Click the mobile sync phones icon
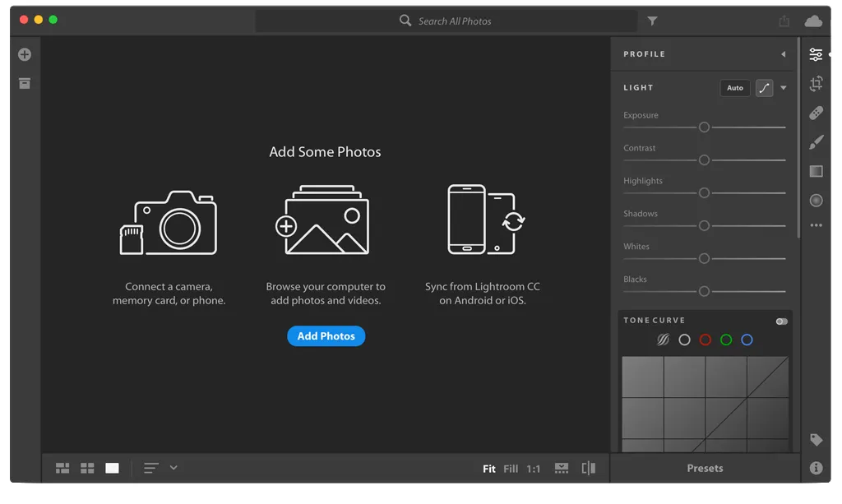Viewport: 842px width, 504px height. coord(486,220)
